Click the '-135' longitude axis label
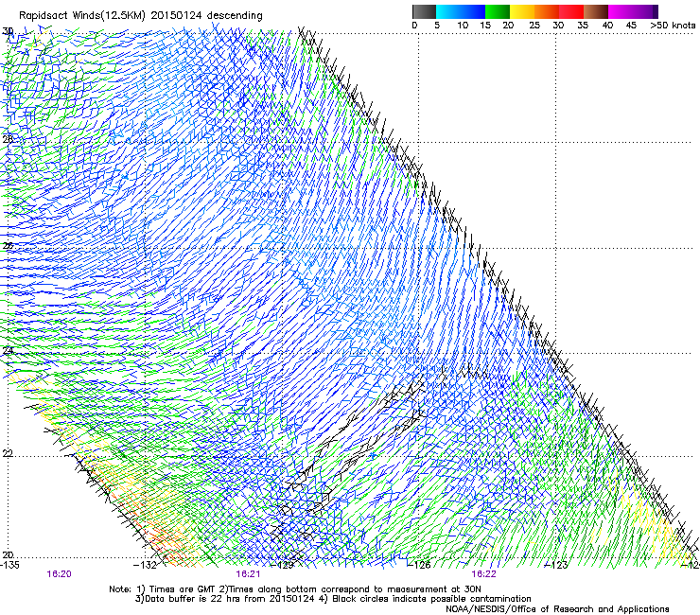700x615 pixels. pyautogui.click(x=9, y=565)
